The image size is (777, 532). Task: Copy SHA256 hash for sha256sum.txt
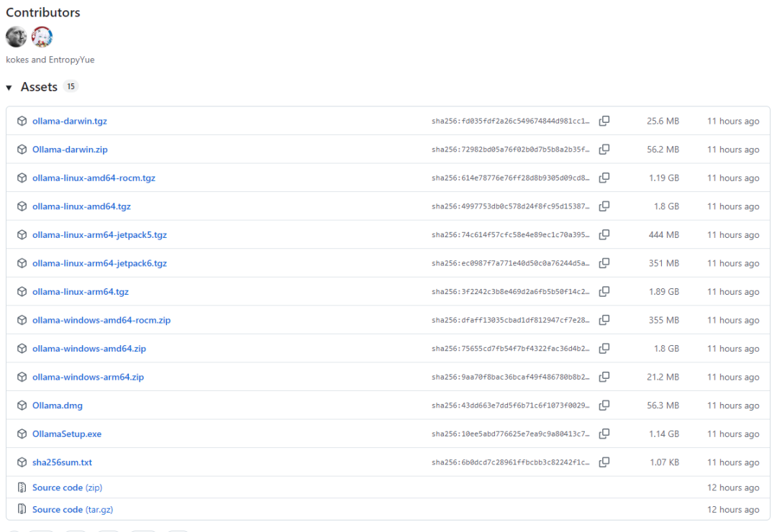604,462
